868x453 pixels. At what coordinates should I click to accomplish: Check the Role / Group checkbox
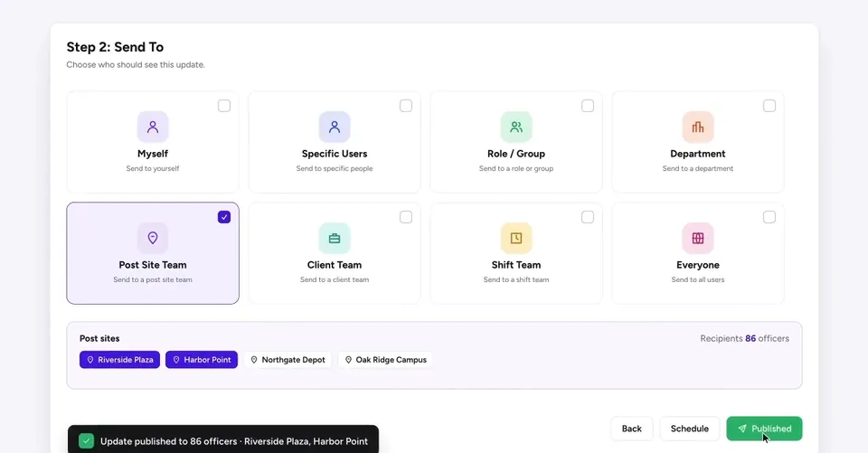[588, 106]
